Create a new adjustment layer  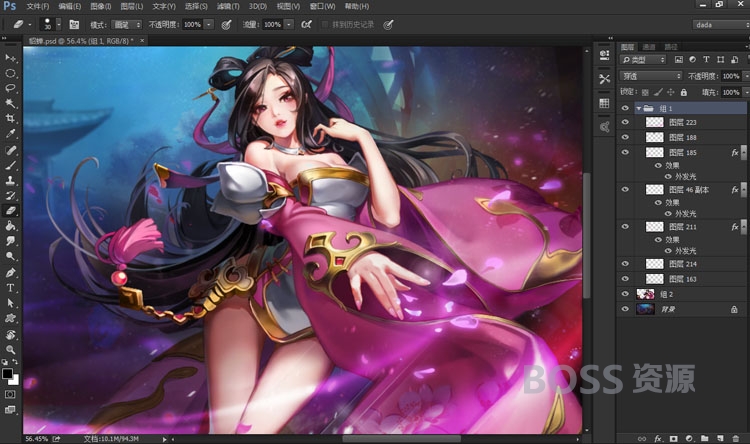coord(689,438)
